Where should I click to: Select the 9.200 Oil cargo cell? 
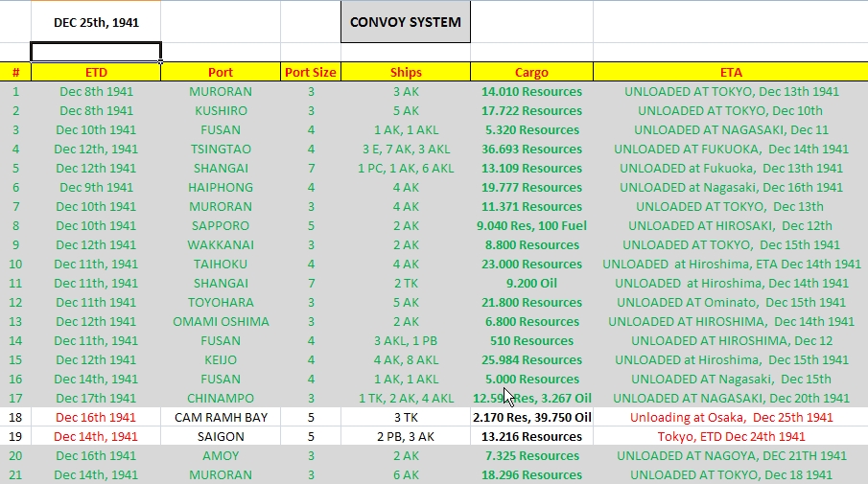531,283
